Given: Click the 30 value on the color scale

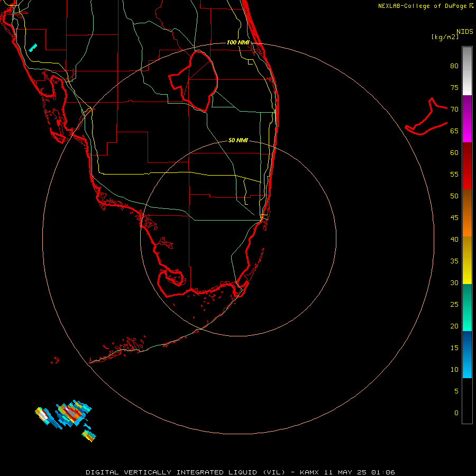Looking at the screenshot, I should [454, 282].
